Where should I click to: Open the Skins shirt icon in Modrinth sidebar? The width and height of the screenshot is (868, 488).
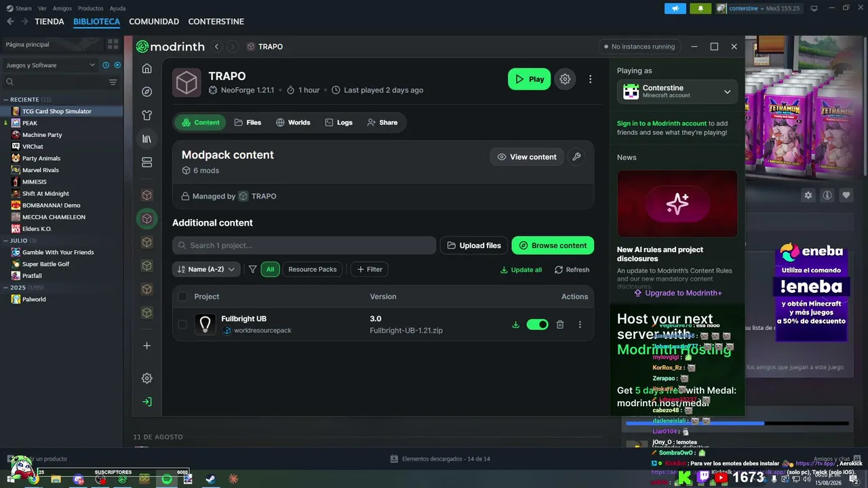tap(146, 115)
